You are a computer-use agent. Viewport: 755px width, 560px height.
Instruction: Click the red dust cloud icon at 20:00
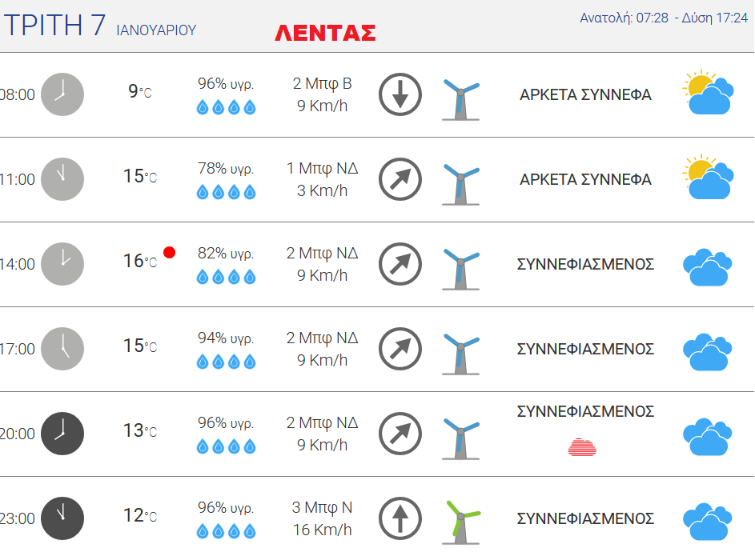pyautogui.click(x=582, y=446)
